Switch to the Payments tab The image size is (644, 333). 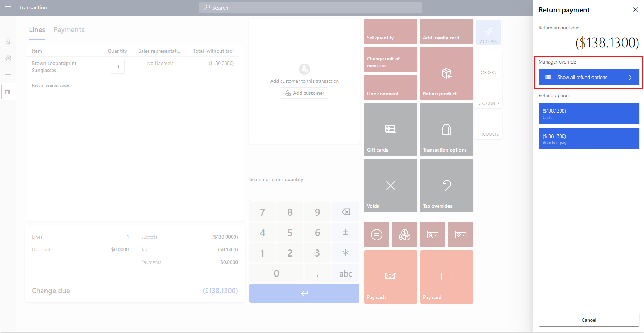pyautogui.click(x=69, y=29)
